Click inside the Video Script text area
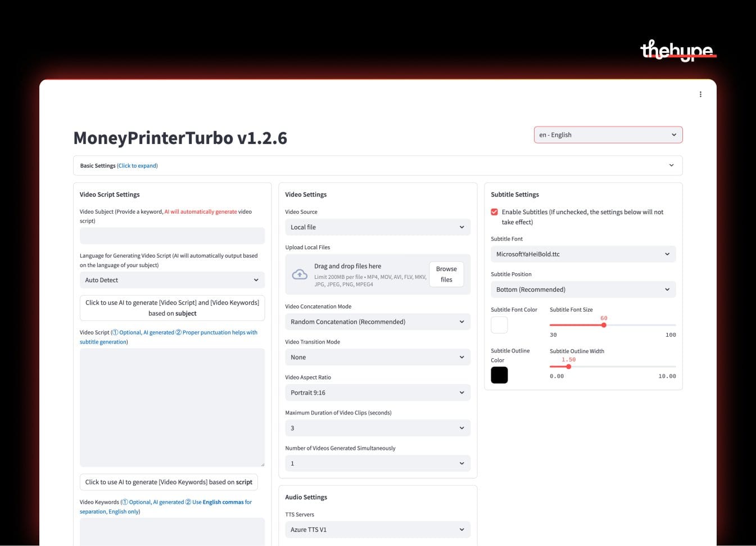This screenshot has width=756, height=546. 172,408
